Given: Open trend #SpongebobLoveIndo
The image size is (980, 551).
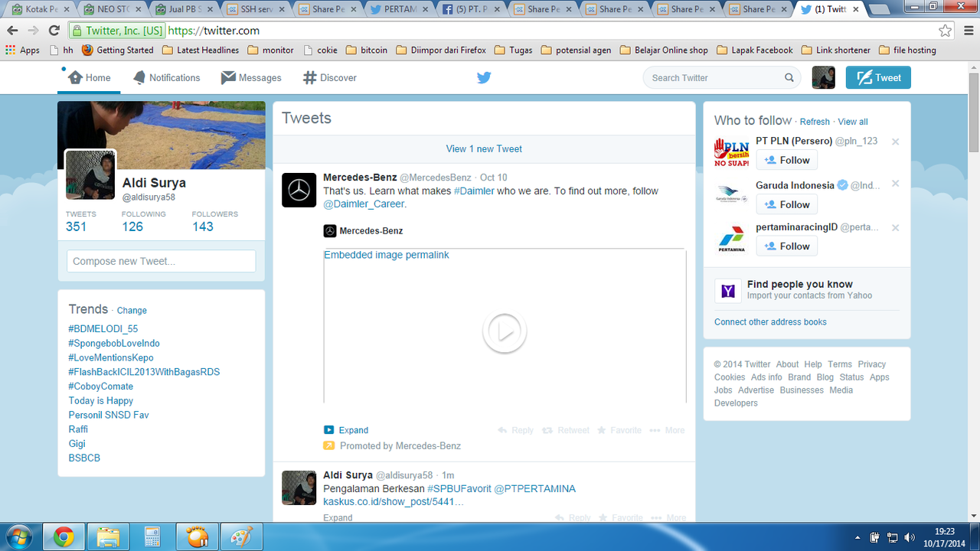Looking at the screenshot, I should pyautogui.click(x=114, y=344).
